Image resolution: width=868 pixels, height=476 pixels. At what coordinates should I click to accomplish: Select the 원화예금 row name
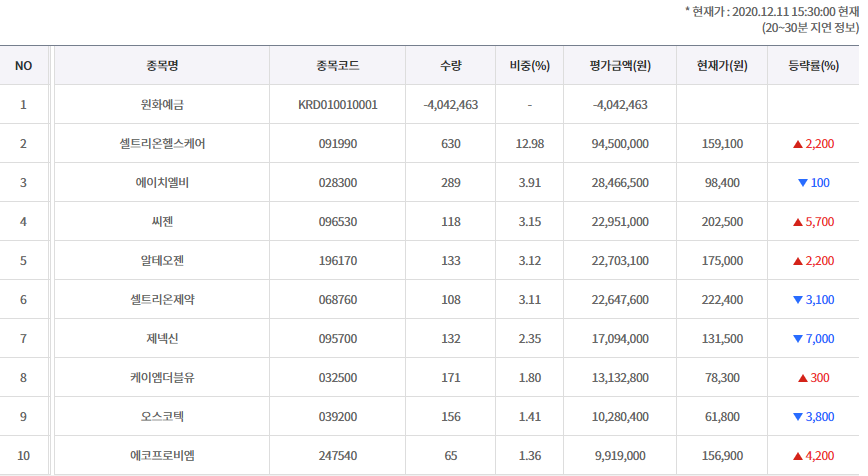click(162, 105)
